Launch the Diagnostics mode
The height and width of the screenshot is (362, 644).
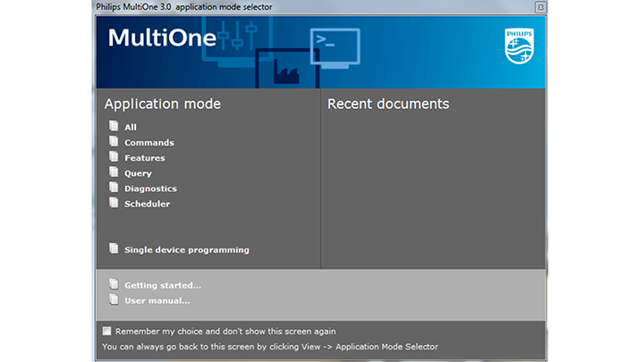coord(151,189)
